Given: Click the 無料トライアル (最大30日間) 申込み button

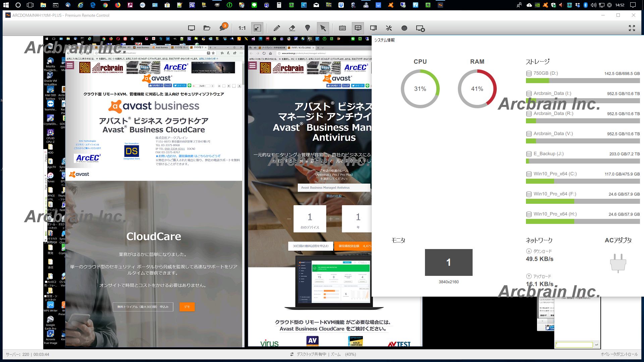Looking at the screenshot, I should [143, 307].
